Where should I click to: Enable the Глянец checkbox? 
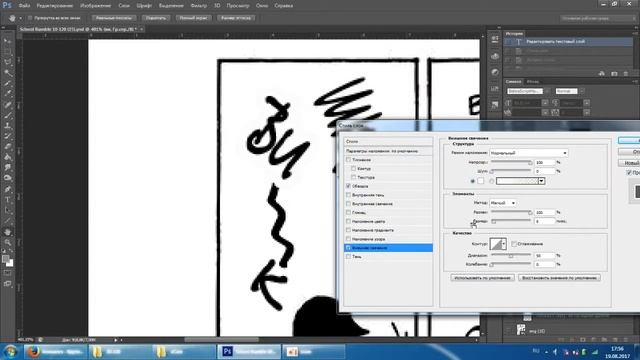click(x=348, y=212)
